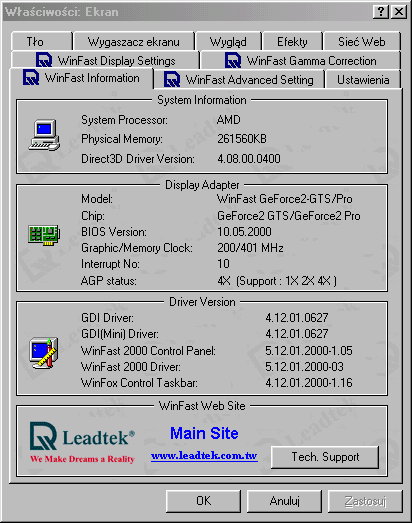The image size is (412, 523).
Task: Click the computer icon in System Information
Action: pyautogui.click(x=44, y=135)
